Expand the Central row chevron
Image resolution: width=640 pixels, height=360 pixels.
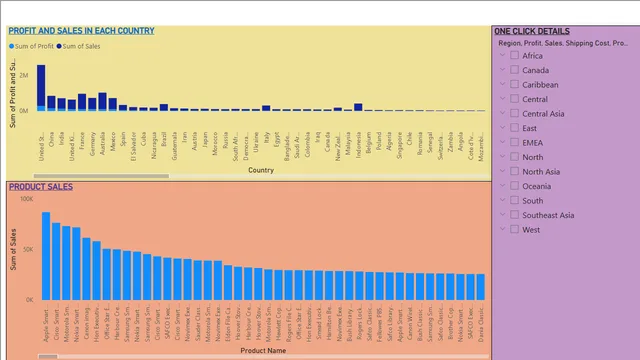[x=502, y=98]
